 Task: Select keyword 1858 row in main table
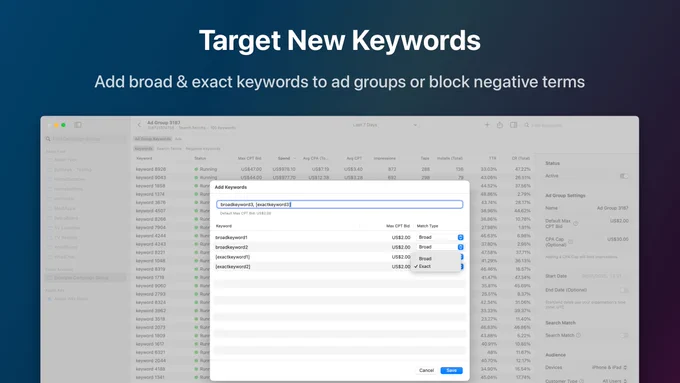[x=333, y=186]
